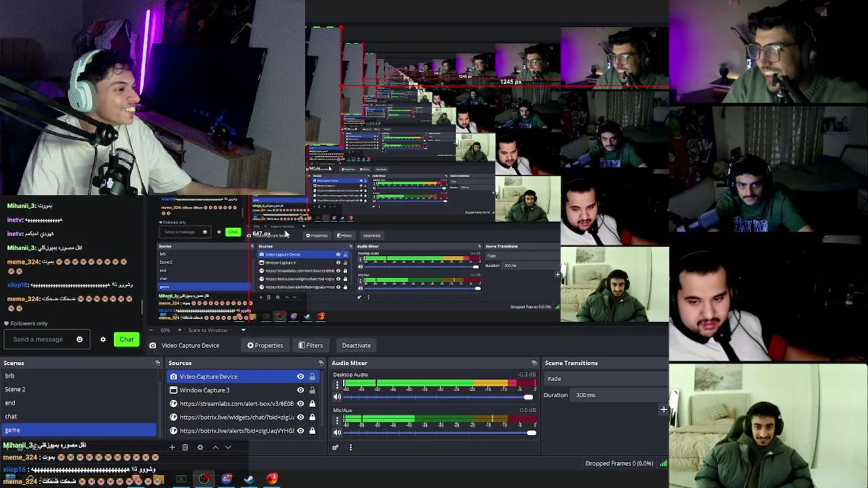Adjust Desktop Audio volume slider
The height and width of the screenshot is (488, 868).
tap(439, 397)
